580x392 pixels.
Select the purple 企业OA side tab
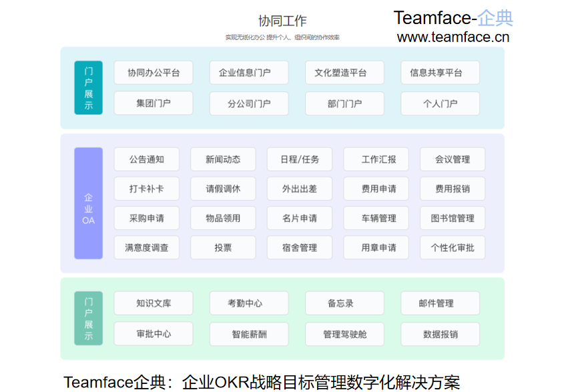(89, 203)
